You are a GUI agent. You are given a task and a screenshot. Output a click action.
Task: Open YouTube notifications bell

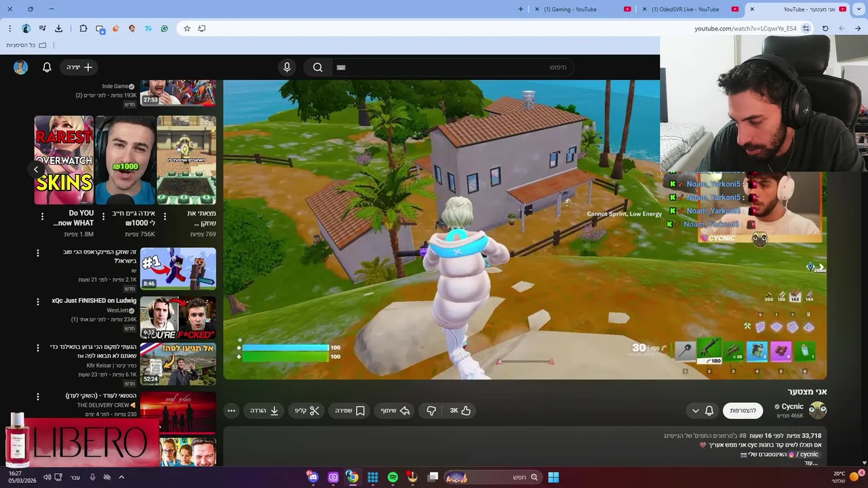[x=47, y=67]
